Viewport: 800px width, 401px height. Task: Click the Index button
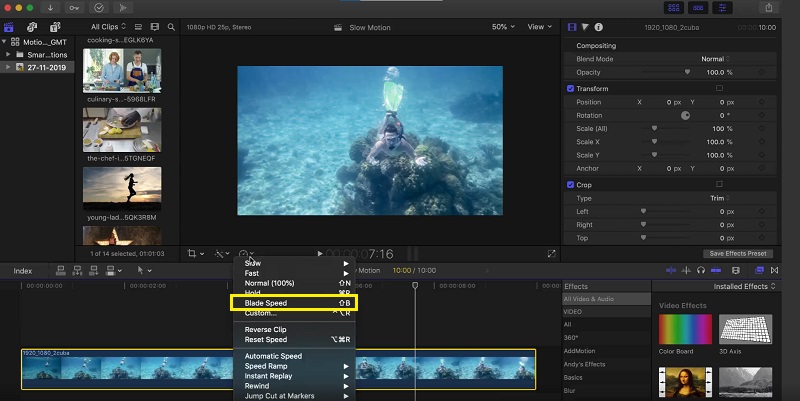(23, 270)
